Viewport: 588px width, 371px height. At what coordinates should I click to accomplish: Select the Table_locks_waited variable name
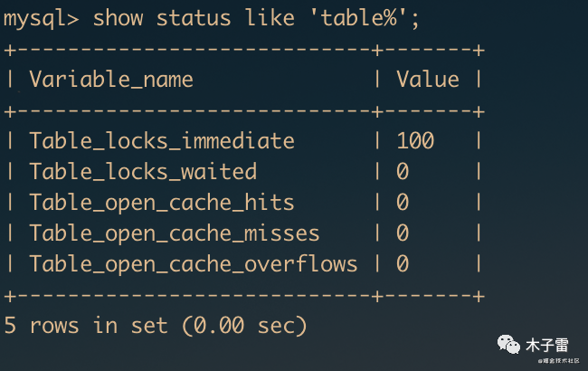pyautogui.click(x=143, y=172)
